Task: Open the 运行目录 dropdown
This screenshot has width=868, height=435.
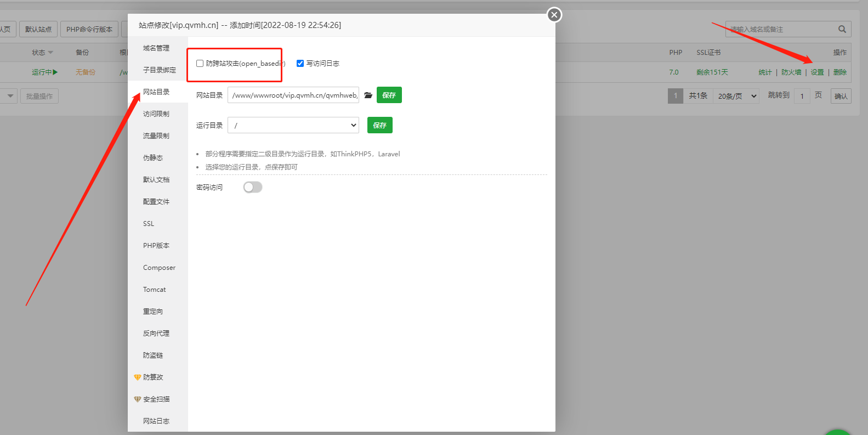Action: [x=293, y=125]
